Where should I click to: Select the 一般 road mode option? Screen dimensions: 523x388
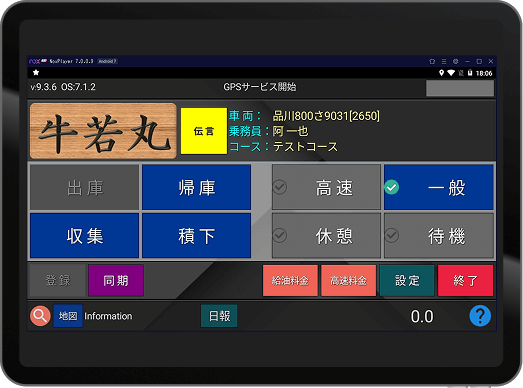pos(439,187)
